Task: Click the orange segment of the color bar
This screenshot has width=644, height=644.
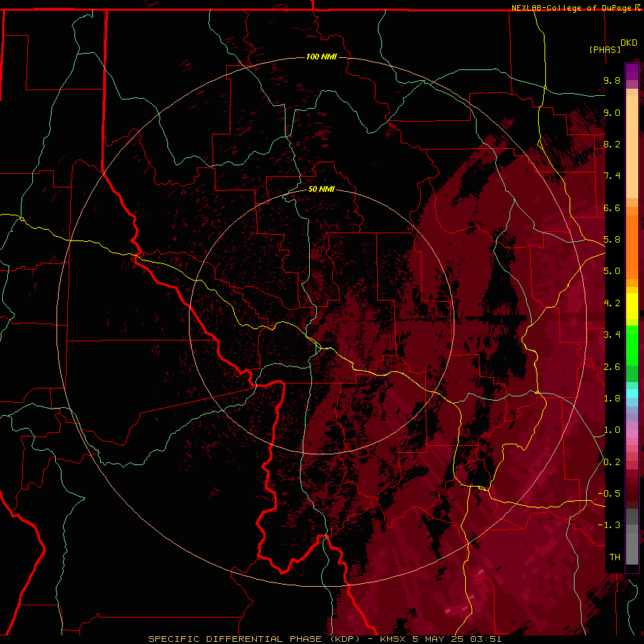Action: click(632, 247)
